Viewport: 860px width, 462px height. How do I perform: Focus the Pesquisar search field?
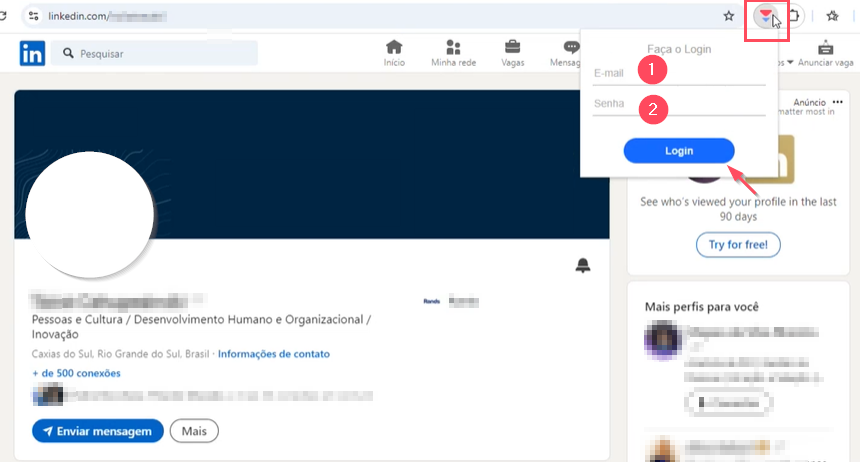[154, 53]
